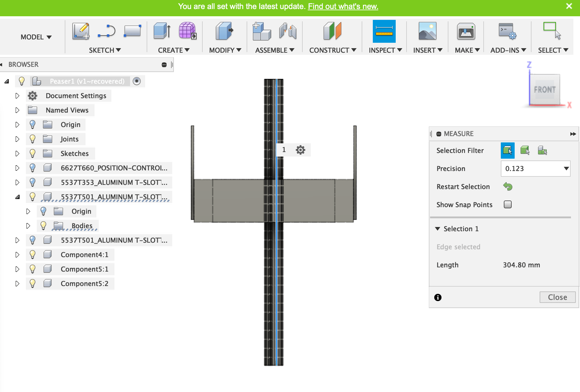Collapse the Selection 1 section
580x392 pixels.
[x=438, y=229]
